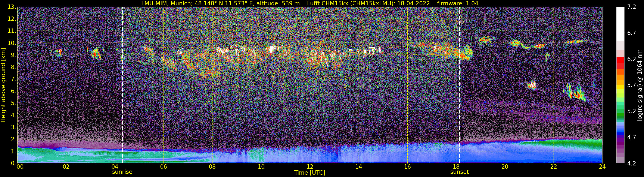Click the '9.' height axis tick label
This screenshot has height=177, width=644.
point(13,55)
